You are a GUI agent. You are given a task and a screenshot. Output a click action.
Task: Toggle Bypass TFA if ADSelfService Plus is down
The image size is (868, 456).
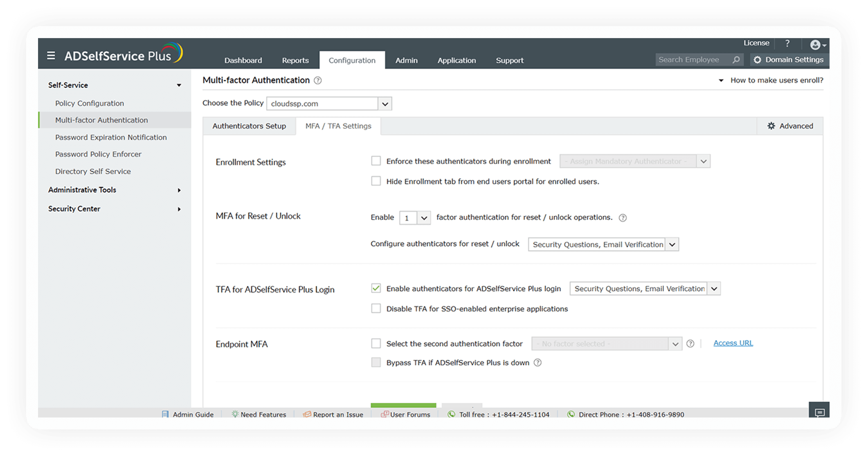coord(376,362)
